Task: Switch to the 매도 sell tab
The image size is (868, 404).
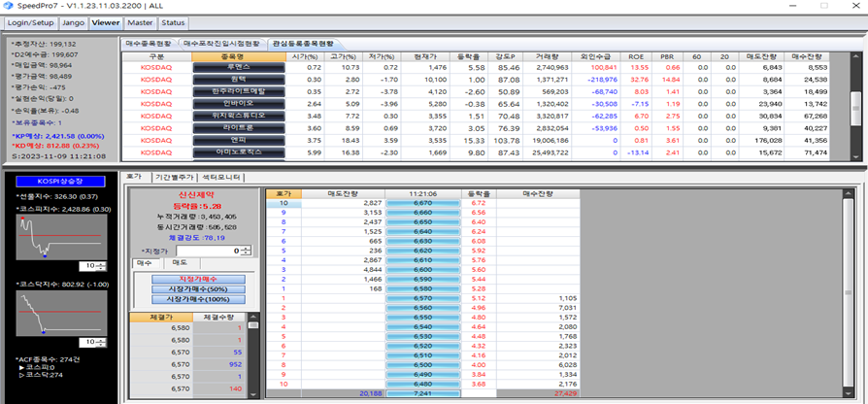Action: (x=180, y=263)
